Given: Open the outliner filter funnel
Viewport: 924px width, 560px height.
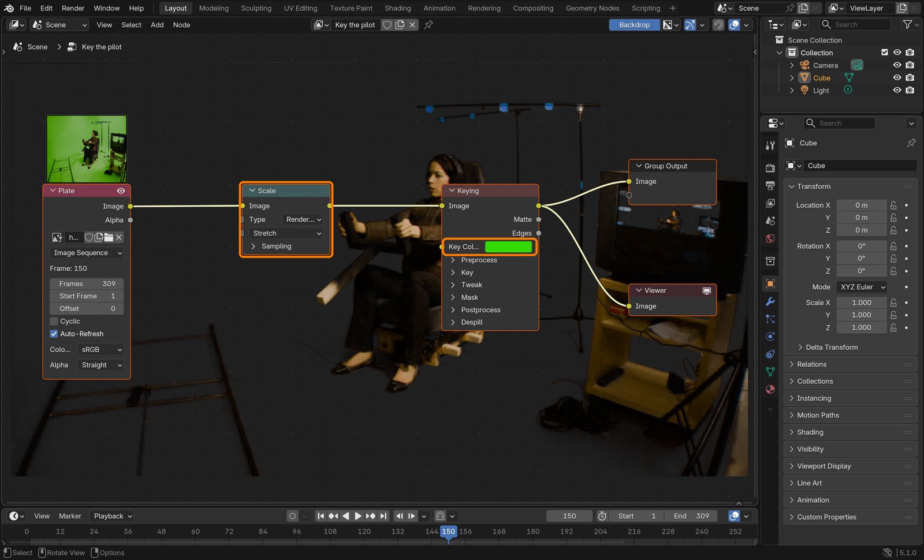Looking at the screenshot, I should click(x=907, y=24).
